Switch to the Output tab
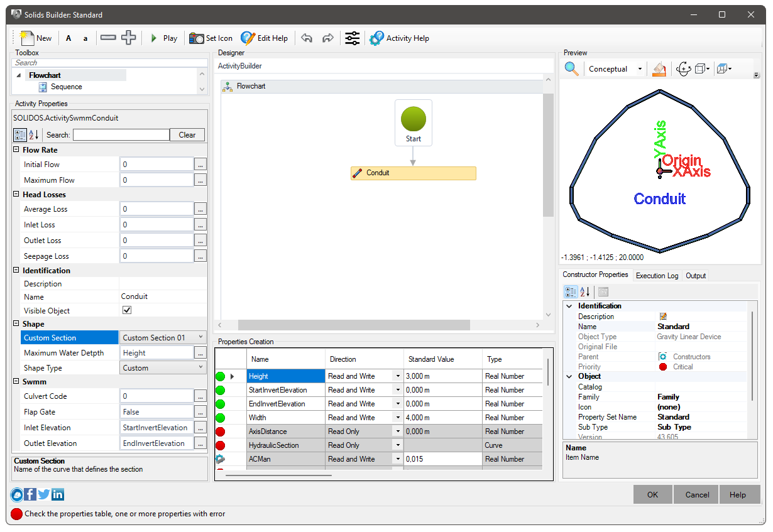The height and width of the screenshot is (532, 773). pyautogui.click(x=696, y=276)
